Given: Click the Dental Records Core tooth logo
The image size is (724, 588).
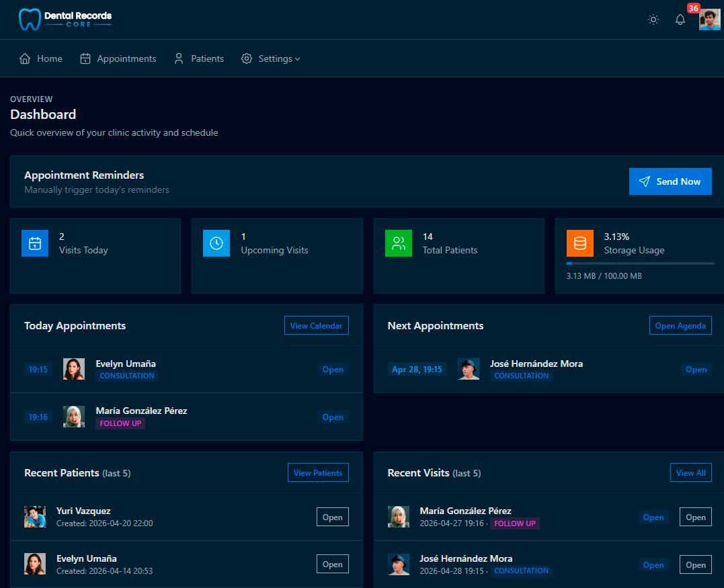Looking at the screenshot, I should click(30, 19).
